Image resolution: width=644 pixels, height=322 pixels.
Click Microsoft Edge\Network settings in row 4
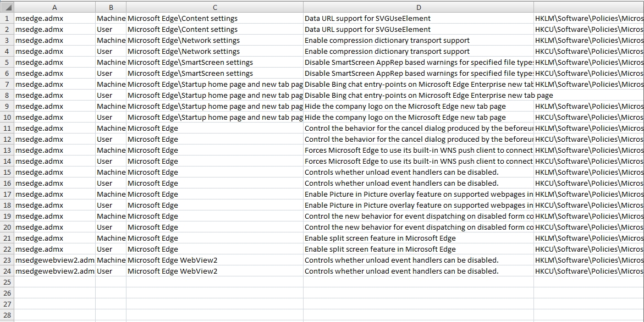pos(215,51)
